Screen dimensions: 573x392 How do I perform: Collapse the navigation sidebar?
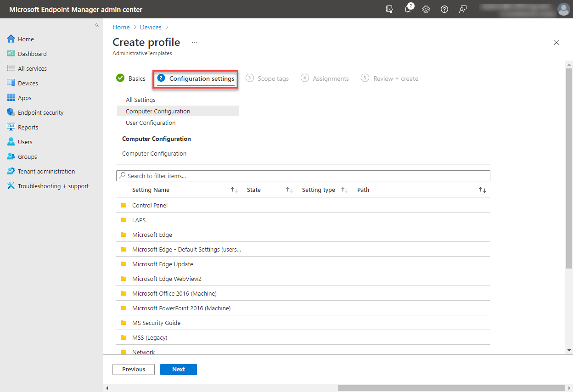coord(97,25)
